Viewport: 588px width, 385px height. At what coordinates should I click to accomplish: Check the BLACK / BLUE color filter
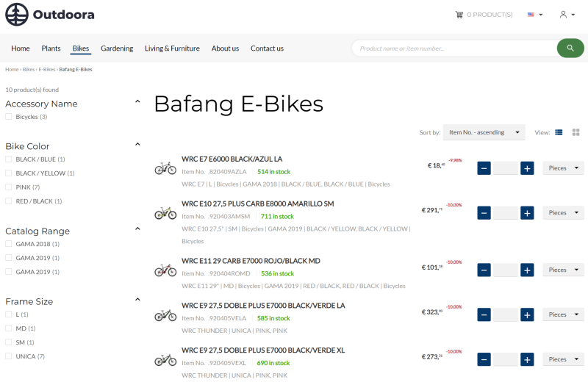[x=9, y=159]
